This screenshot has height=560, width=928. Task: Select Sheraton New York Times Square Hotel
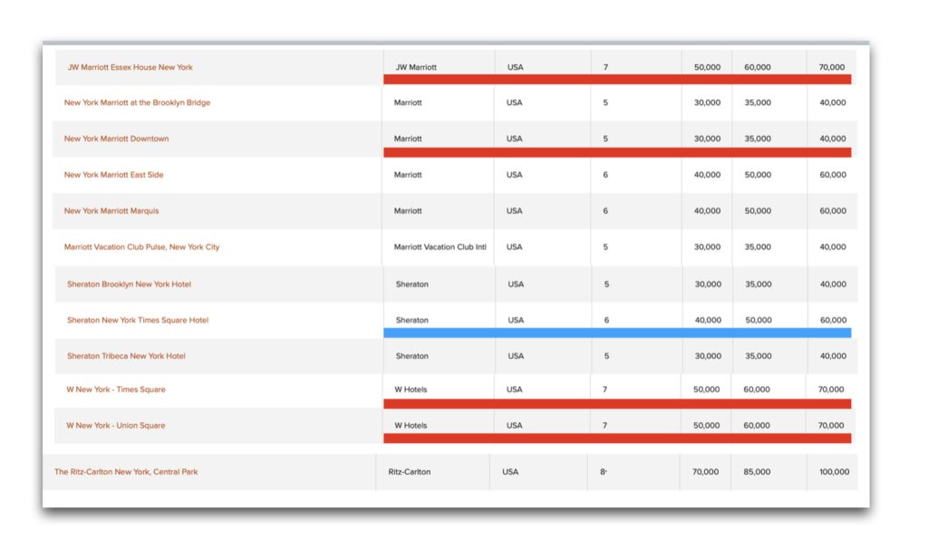(138, 320)
